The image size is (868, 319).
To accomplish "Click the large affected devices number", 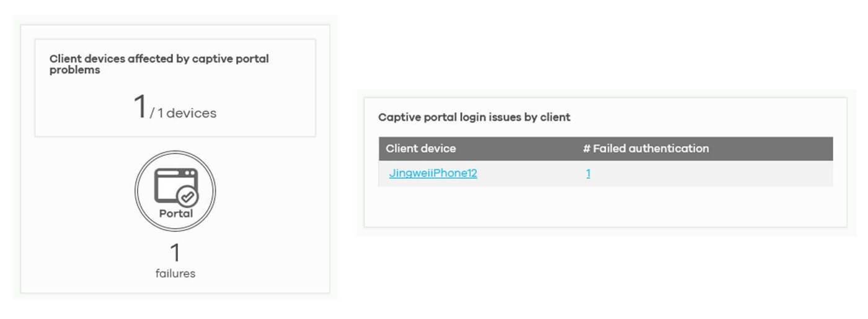I will click(x=140, y=107).
